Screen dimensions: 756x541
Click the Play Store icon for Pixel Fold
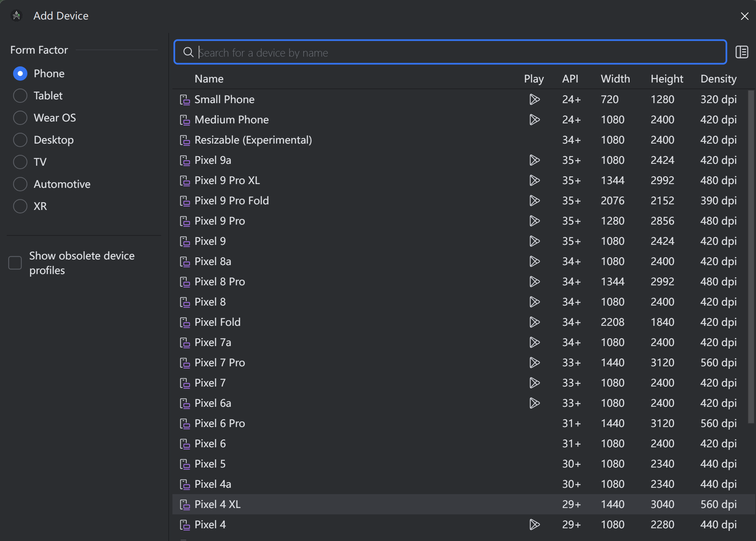coord(534,322)
